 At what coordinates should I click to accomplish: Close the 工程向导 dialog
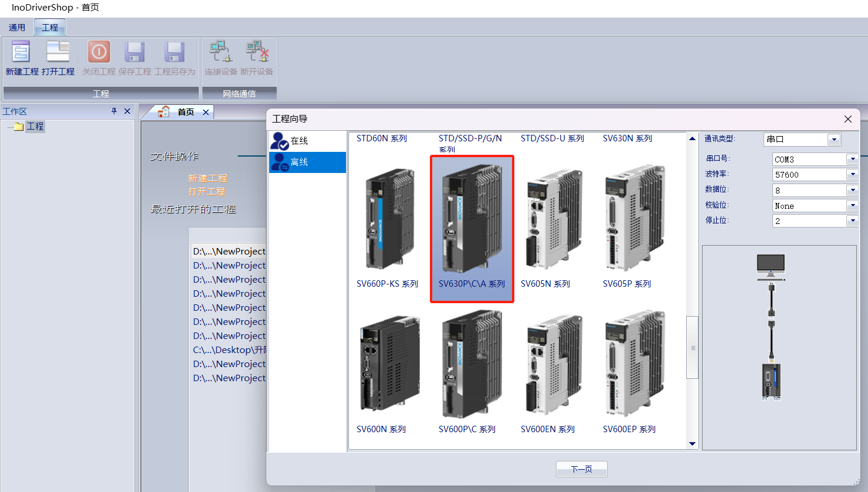[x=847, y=119]
